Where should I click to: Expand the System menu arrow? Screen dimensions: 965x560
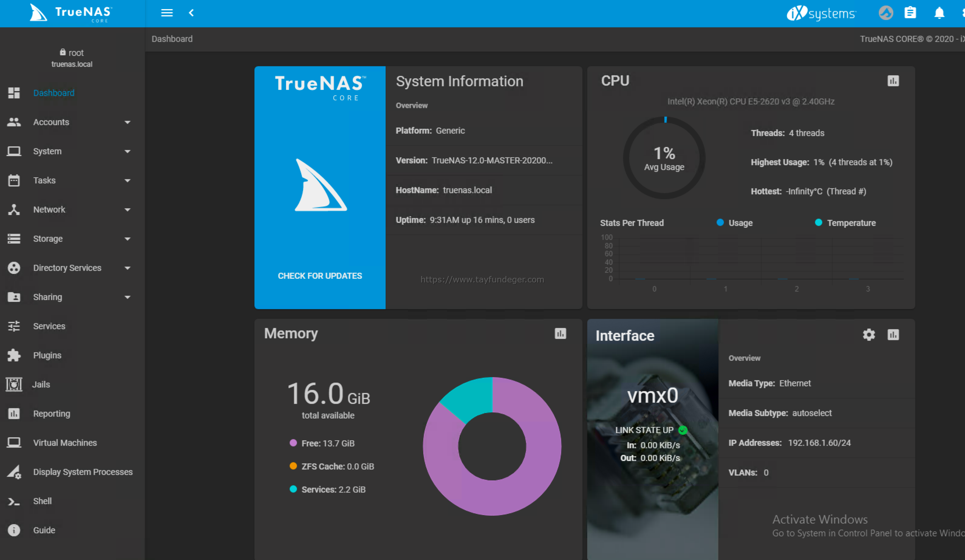[x=128, y=151]
